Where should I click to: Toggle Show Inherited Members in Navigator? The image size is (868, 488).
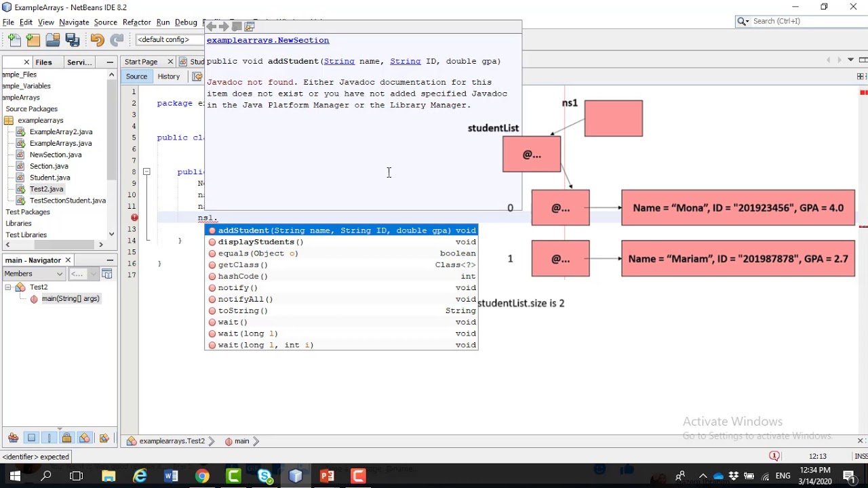pos(13,438)
